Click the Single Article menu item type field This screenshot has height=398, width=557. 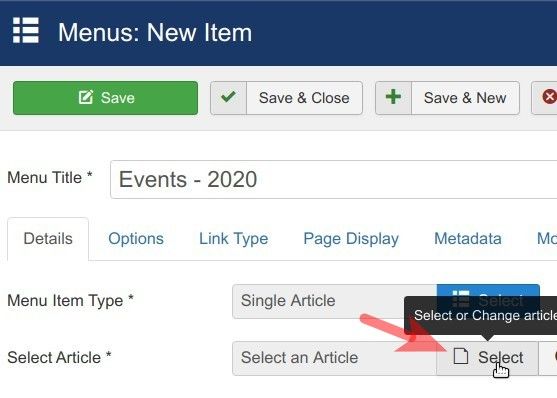(x=334, y=301)
